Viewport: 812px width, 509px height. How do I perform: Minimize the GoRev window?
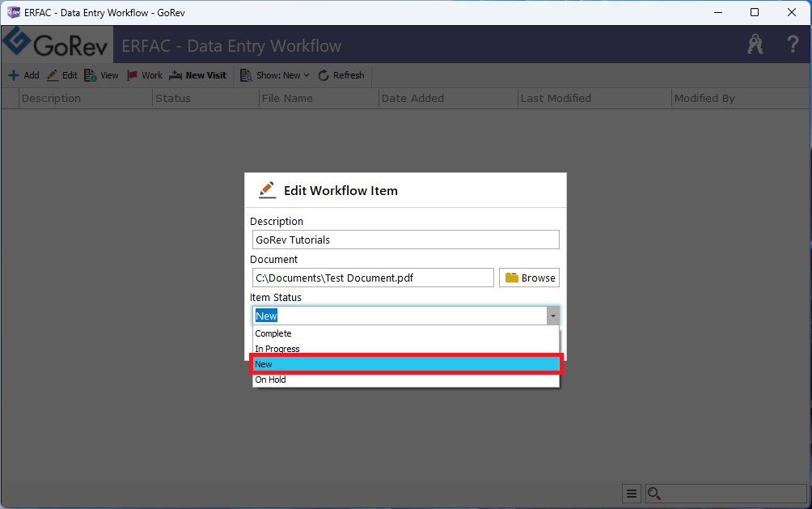pos(717,12)
